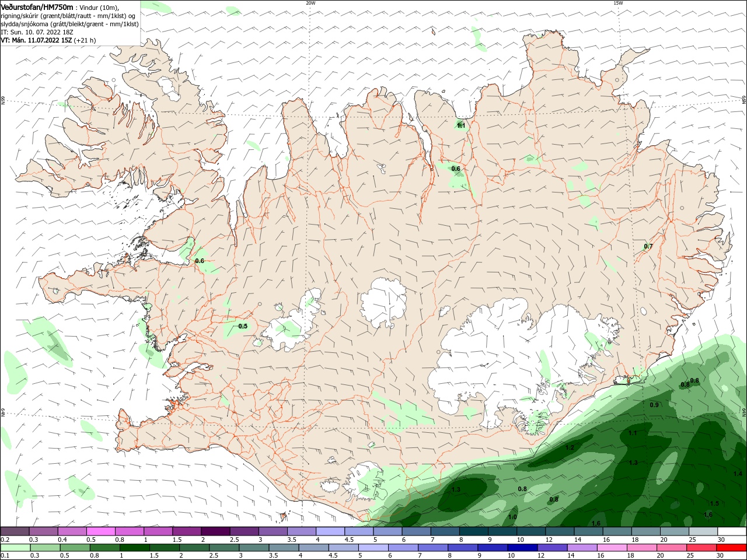The width and height of the screenshot is (747, 560).
Task: Click the upper-row legend swatch labeled 25
Action: (703, 531)
